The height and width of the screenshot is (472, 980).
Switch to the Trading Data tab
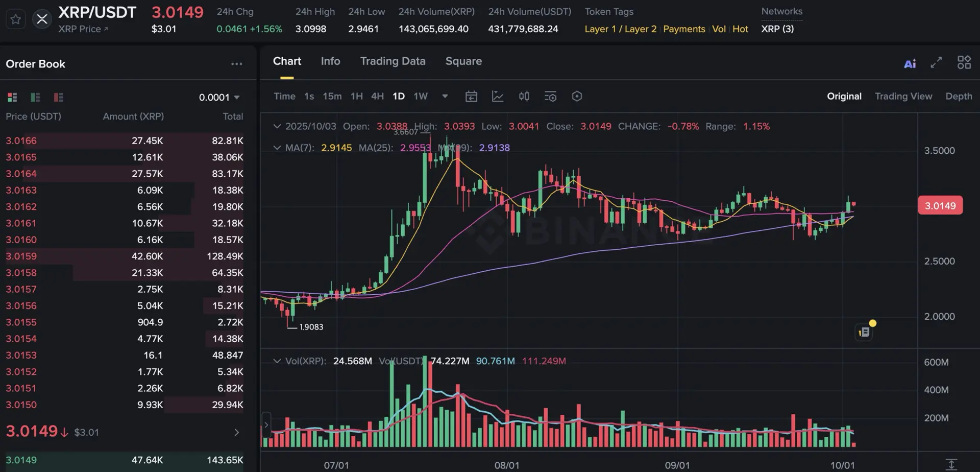coord(393,61)
